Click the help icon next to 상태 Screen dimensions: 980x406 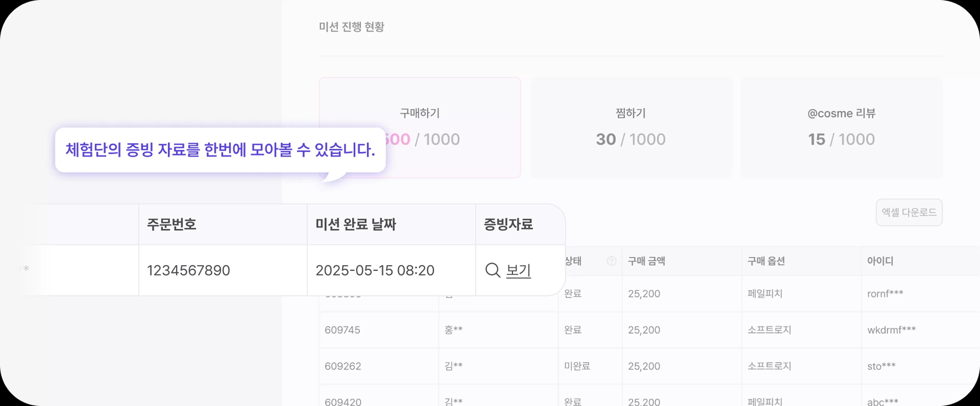[x=611, y=261]
